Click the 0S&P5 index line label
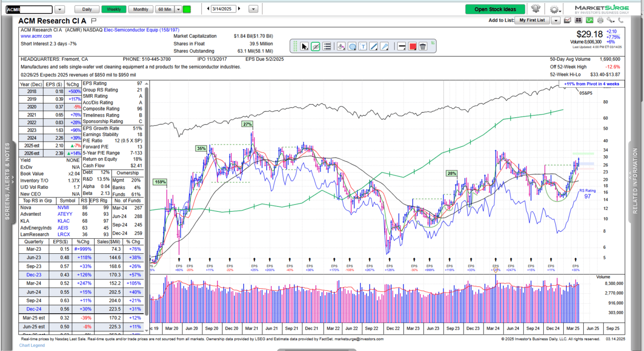 point(587,93)
